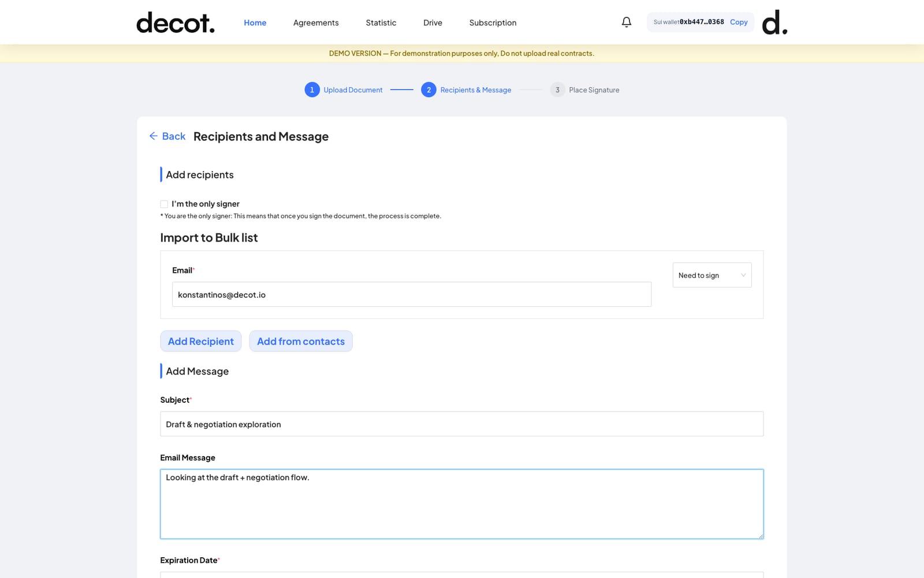924x578 pixels.
Task: Click in Email Message textarea
Action: tap(462, 504)
